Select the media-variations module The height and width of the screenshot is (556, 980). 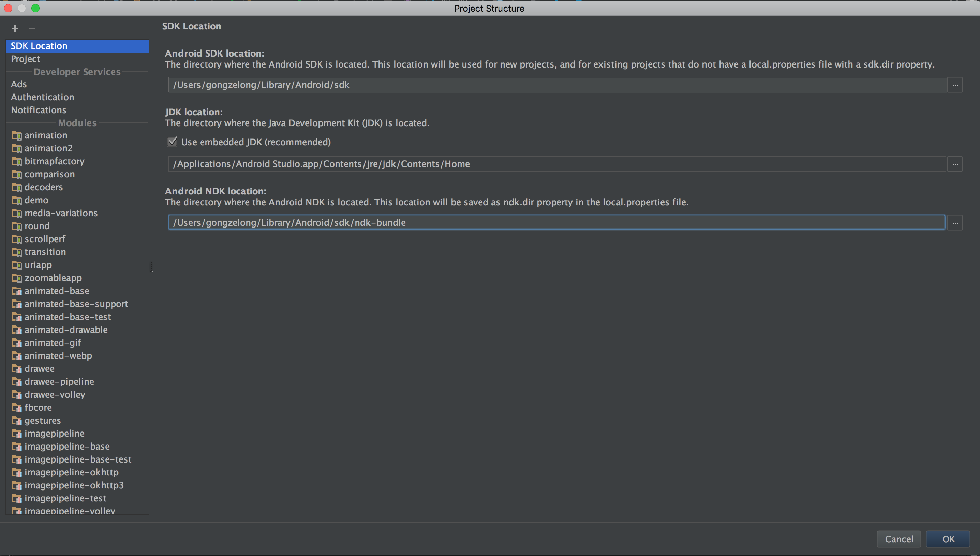tap(61, 213)
